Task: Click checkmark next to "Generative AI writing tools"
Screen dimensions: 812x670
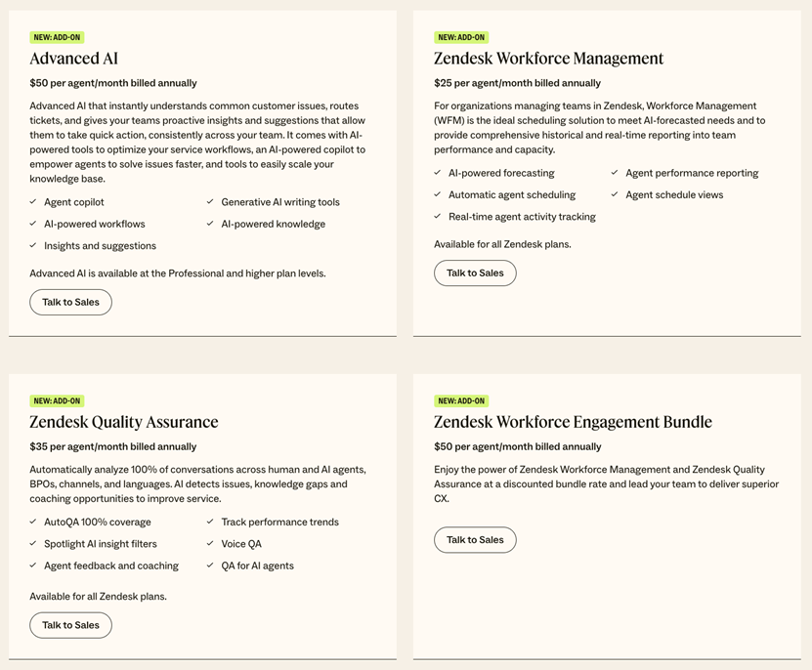Action: 209,202
